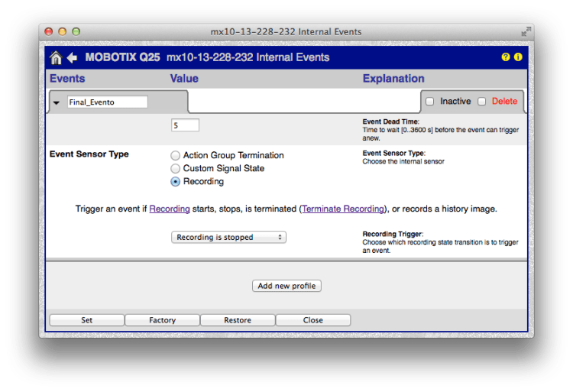Screen dimensions: 573x392
Task: Click the Restore button
Action: pyautogui.click(x=237, y=320)
